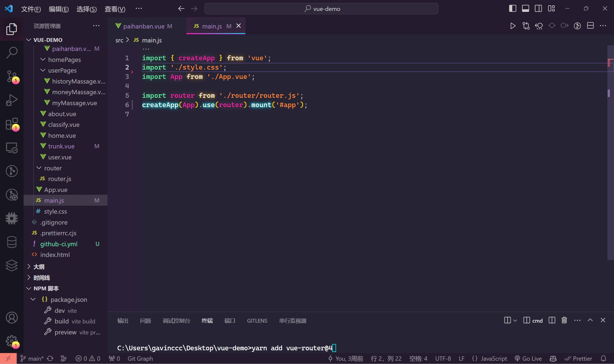This screenshot has height=364, width=614.
Task: Click the remote window indicator in status bar
Action: coord(8,358)
